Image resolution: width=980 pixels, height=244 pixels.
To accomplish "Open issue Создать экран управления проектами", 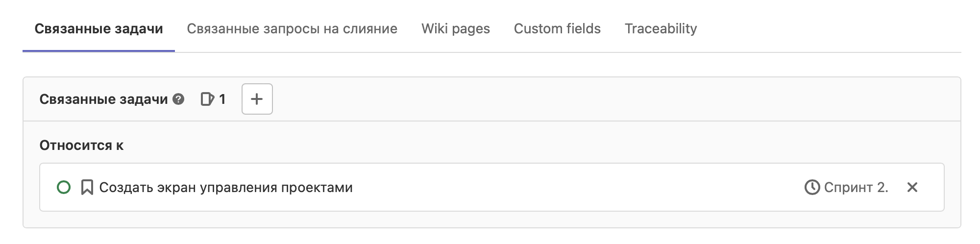I will click(x=226, y=187).
